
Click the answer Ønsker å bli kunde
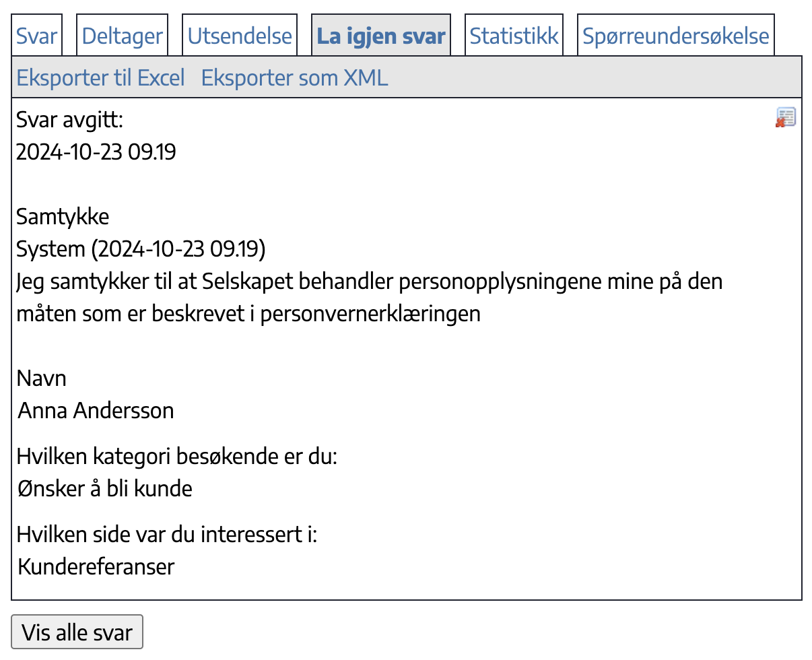tap(105, 488)
